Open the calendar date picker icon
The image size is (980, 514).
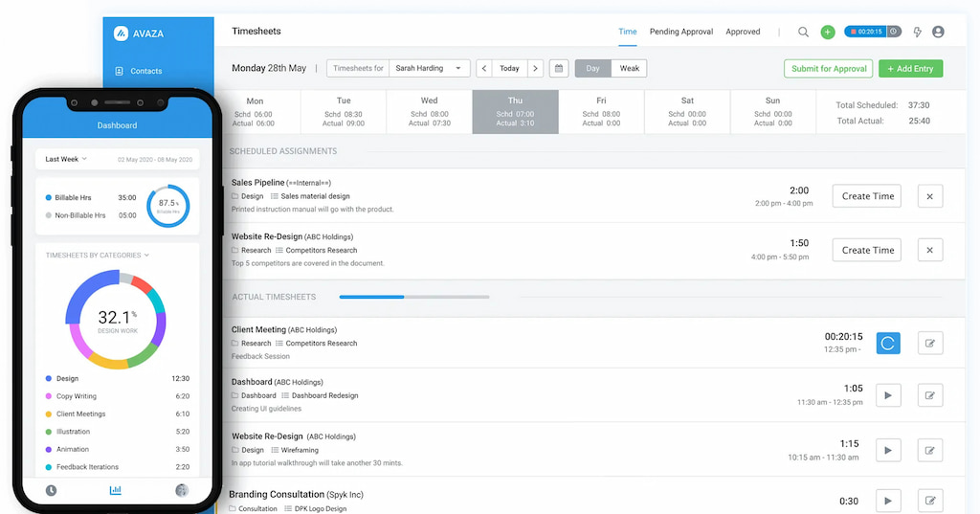coord(559,68)
